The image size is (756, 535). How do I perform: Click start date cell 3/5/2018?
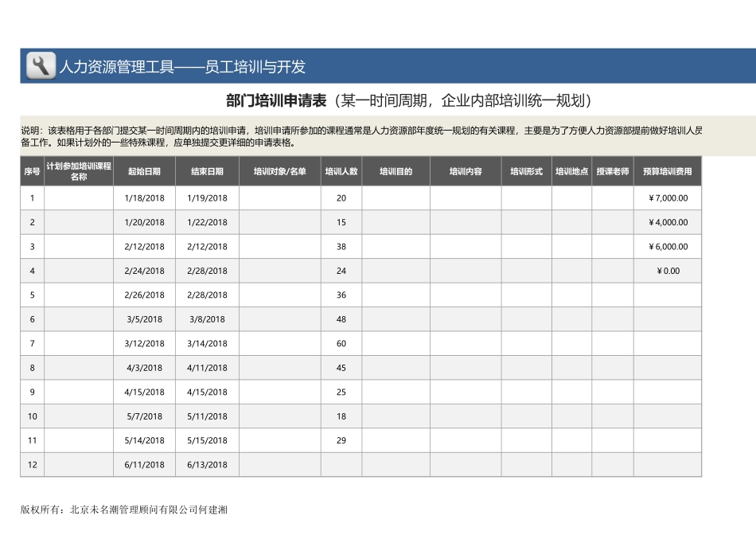coord(144,319)
